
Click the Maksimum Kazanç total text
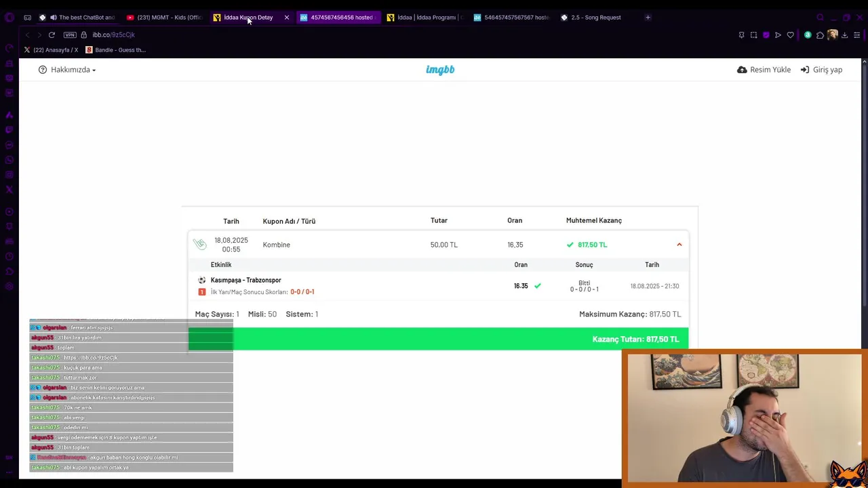629,314
